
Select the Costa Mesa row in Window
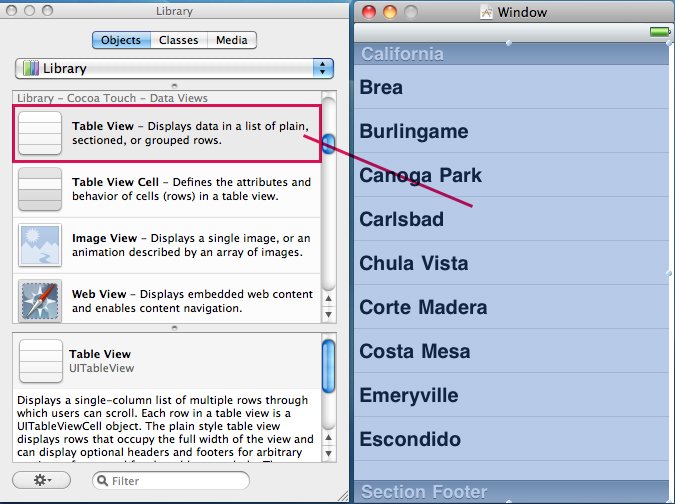click(511, 351)
